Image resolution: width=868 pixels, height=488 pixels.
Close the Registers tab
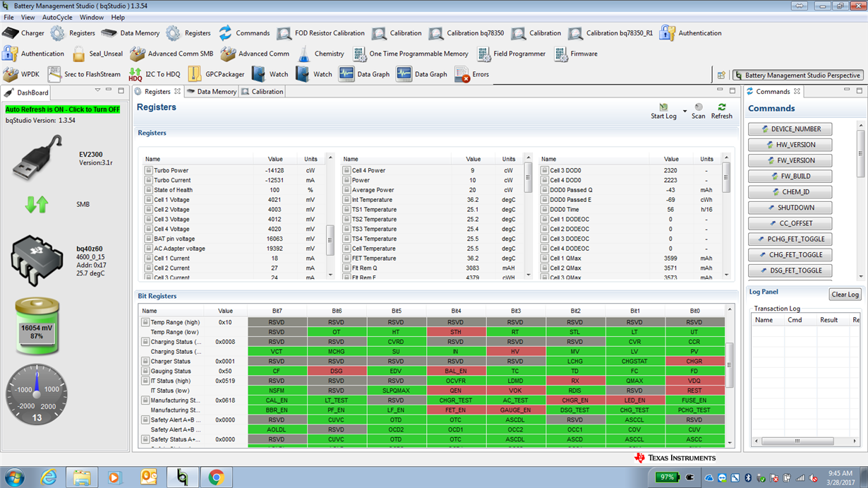tap(178, 91)
